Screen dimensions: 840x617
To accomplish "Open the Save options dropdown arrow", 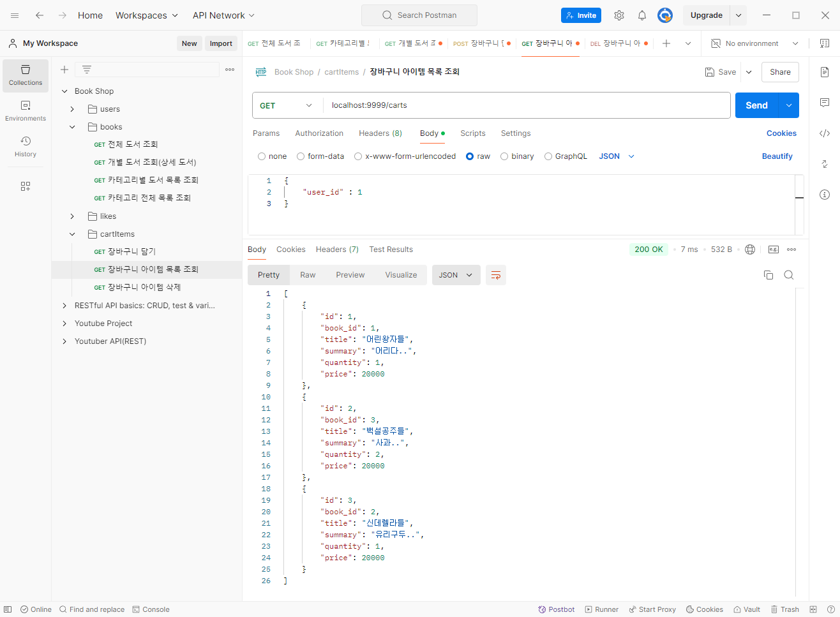I will tap(749, 72).
